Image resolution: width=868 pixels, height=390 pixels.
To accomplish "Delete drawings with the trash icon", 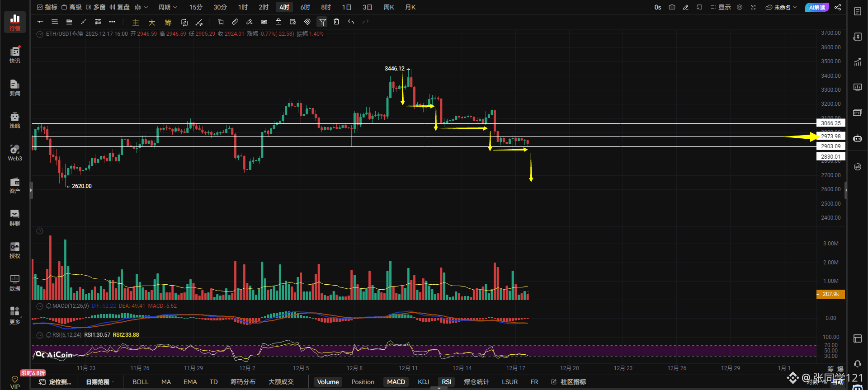I will click(x=336, y=22).
